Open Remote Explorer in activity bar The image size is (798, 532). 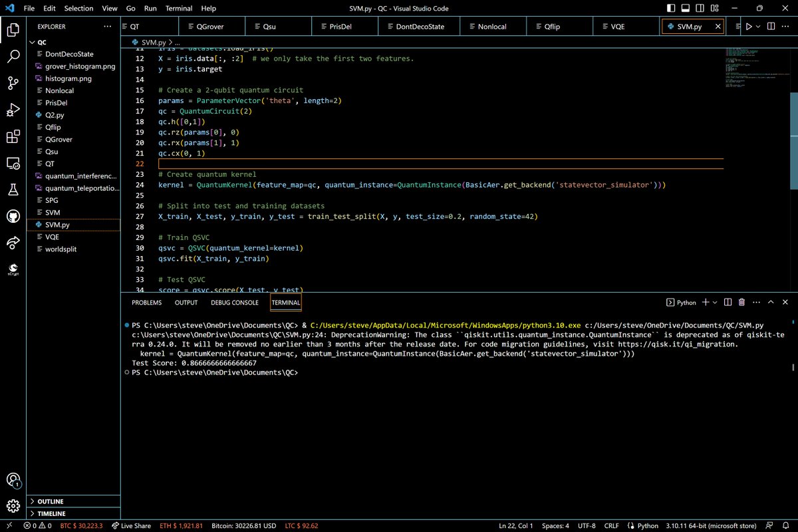coord(13,163)
